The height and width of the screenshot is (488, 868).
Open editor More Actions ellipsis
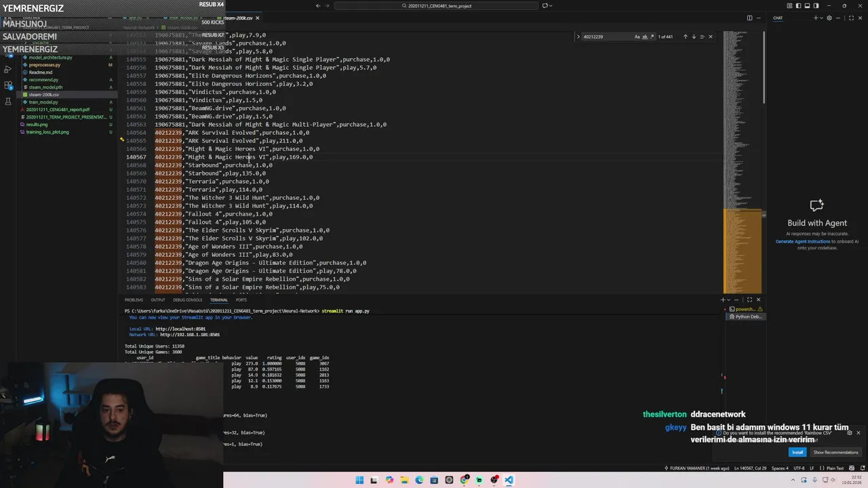click(x=759, y=18)
